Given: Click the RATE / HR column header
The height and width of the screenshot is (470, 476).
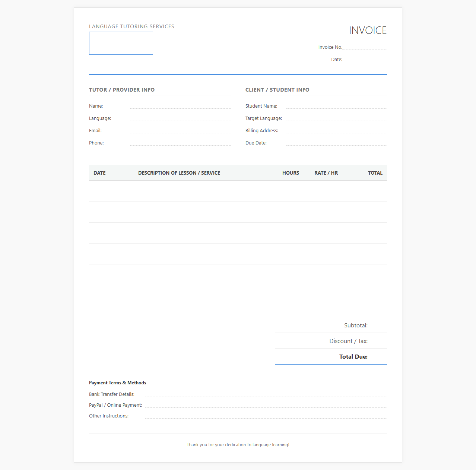Looking at the screenshot, I should [x=326, y=173].
